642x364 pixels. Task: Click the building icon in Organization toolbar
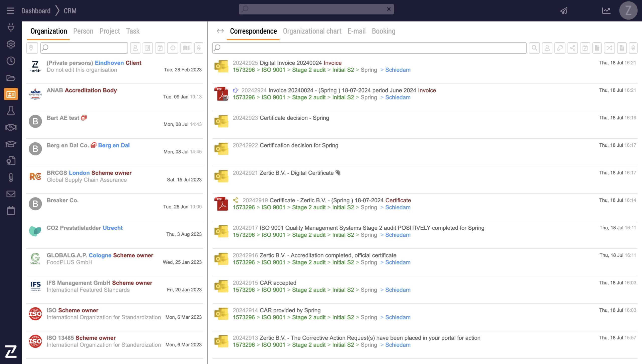[148, 48]
